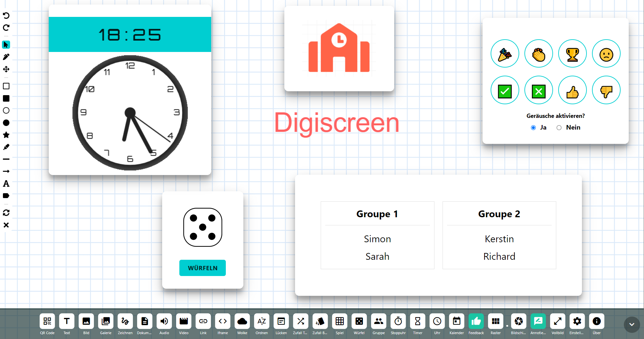Open the Raster grid module

coord(496,321)
